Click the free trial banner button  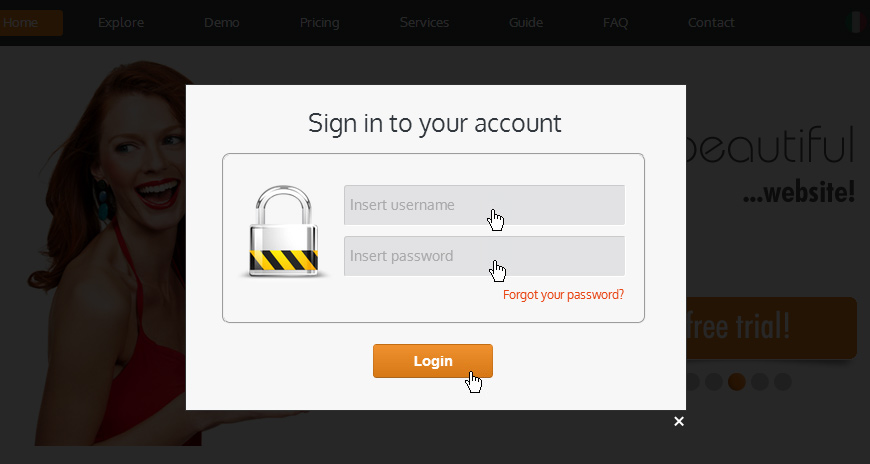tap(771, 327)
